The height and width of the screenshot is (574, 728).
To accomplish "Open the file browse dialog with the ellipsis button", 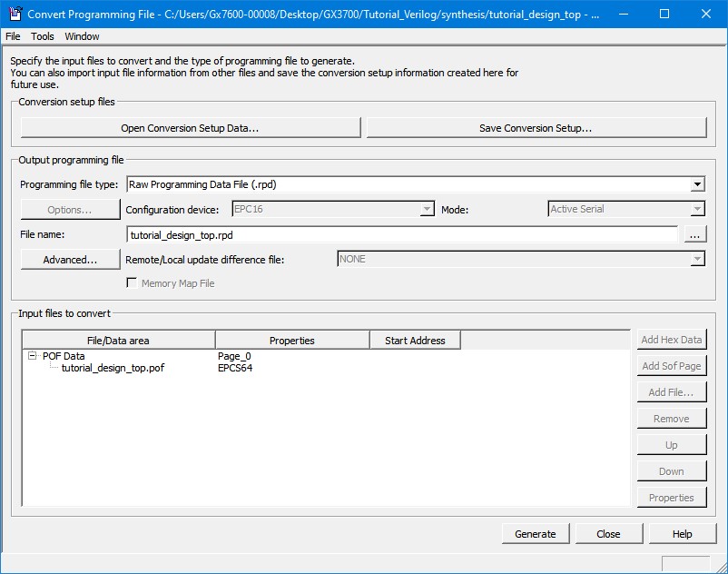I will pos(695,234).
